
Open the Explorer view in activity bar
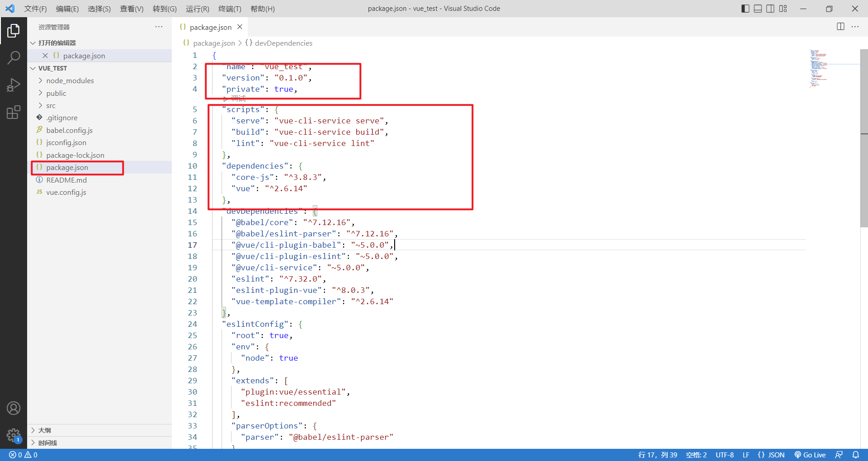14,31
